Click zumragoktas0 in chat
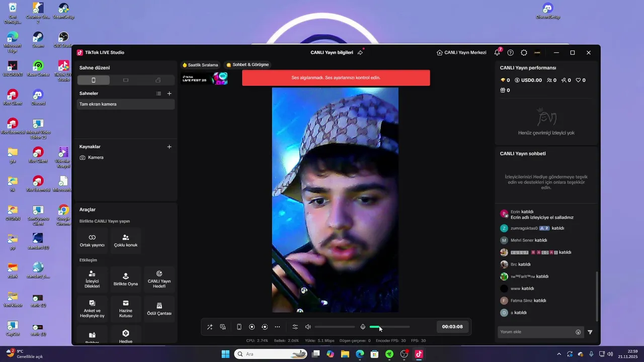This screenshot has width=644, height=362. [x=524, y=228]
